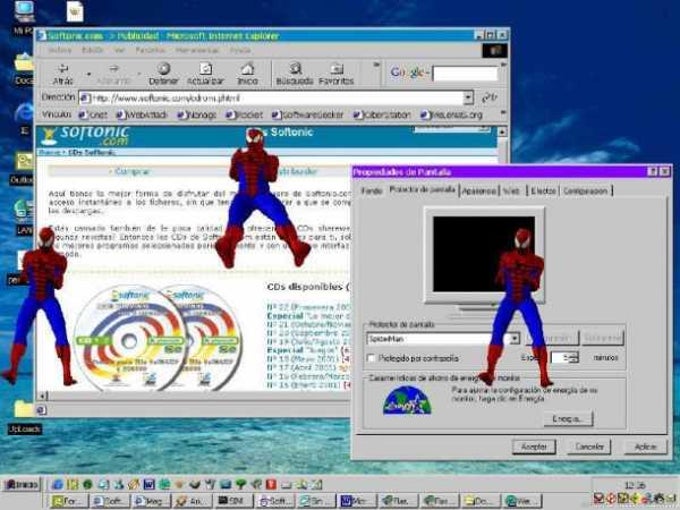Select the document icon at top of desktop
The width and height of the screenshot is (680, 510).
(x=75, y=11)
